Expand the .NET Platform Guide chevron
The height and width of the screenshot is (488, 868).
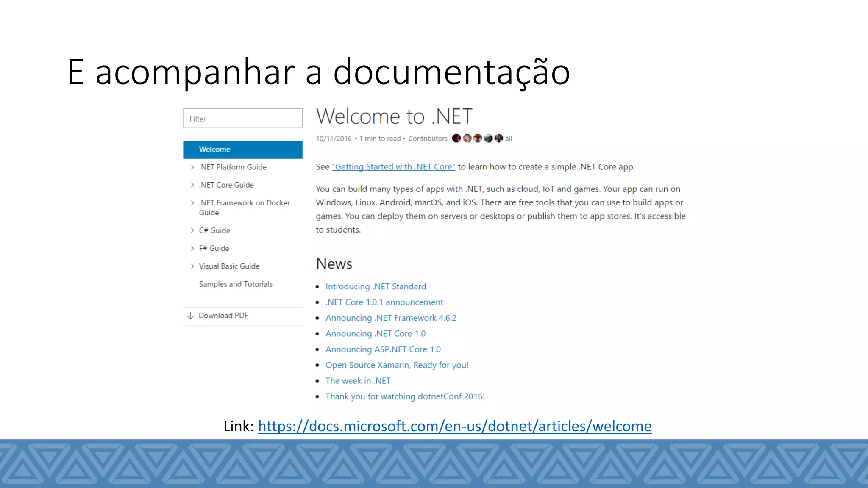[192, 167]
